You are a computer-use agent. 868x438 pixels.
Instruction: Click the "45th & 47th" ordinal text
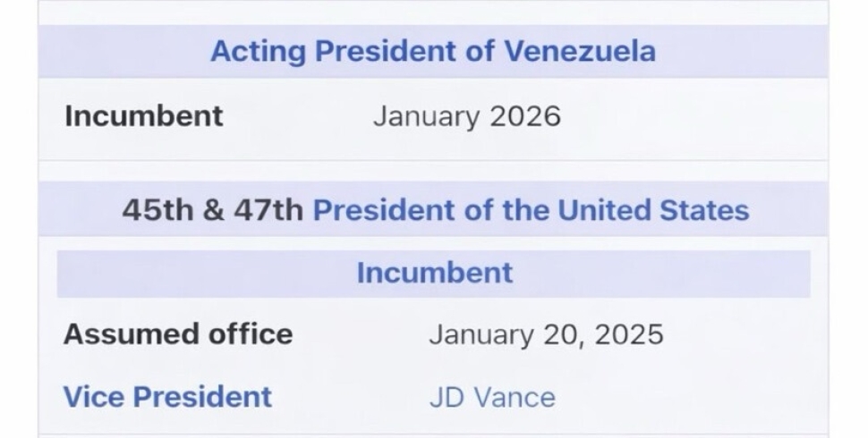point(213,210)
